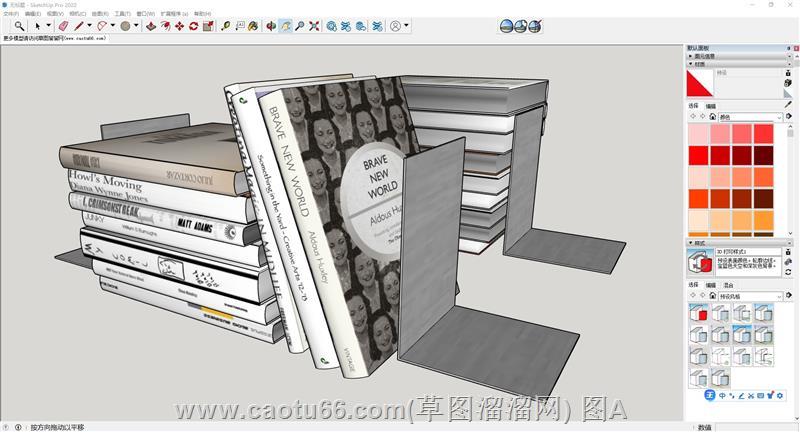The width and height of the screenshot is (800, 432).
Task: Pick the pink Eraser tool
Action: tap(63, 26)
